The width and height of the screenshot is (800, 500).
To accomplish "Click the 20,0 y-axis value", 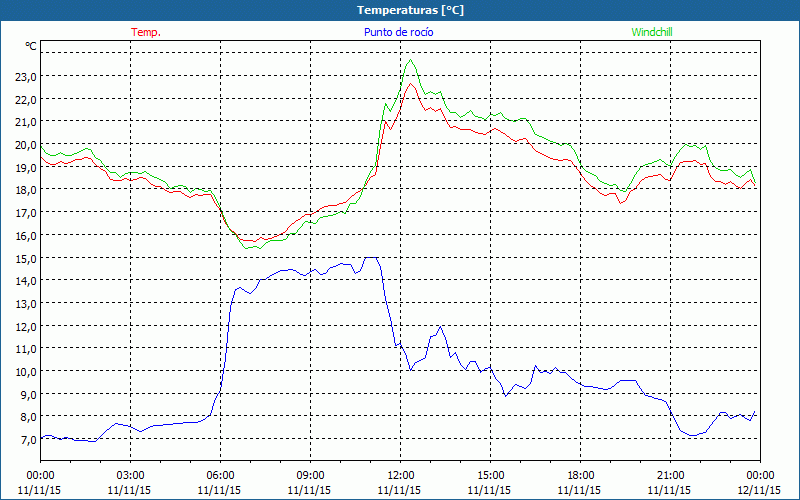I will coord(26,145).
